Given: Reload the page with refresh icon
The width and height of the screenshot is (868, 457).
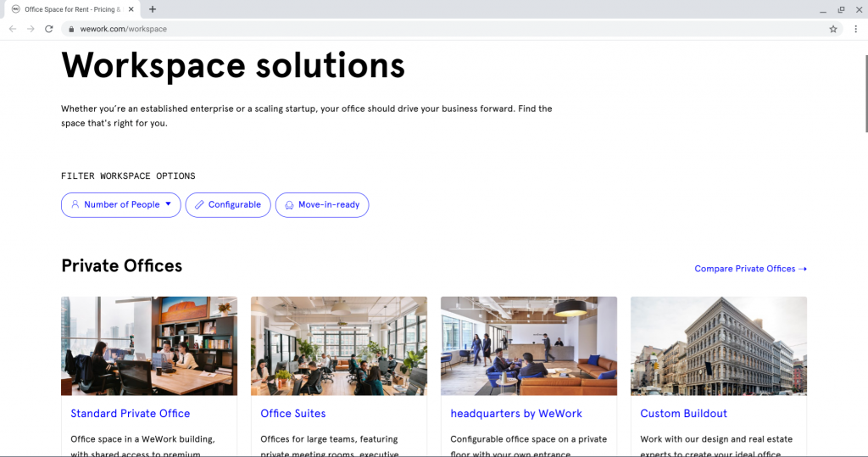Looking at the screenshot, I should click(x=49, y=29).
